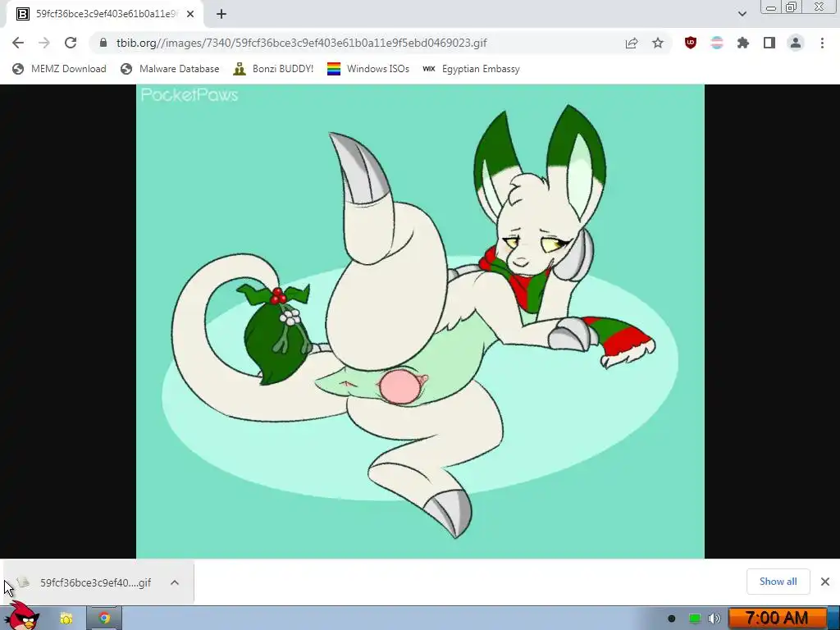Expand the tab search chevron
Image resolution: width=840 pixels, height=630 pixels.
(742, 14)
